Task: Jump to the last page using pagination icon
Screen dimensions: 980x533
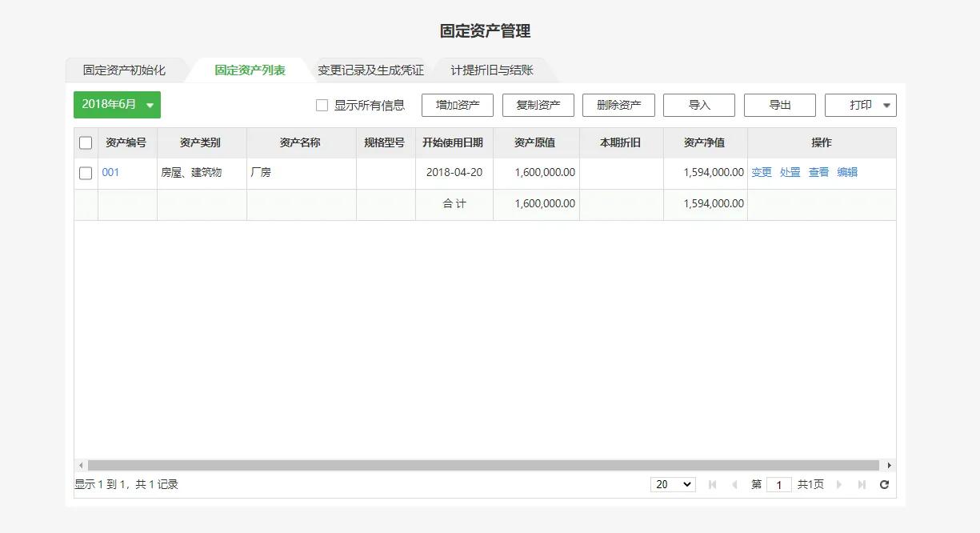Action: click(862, 483)
